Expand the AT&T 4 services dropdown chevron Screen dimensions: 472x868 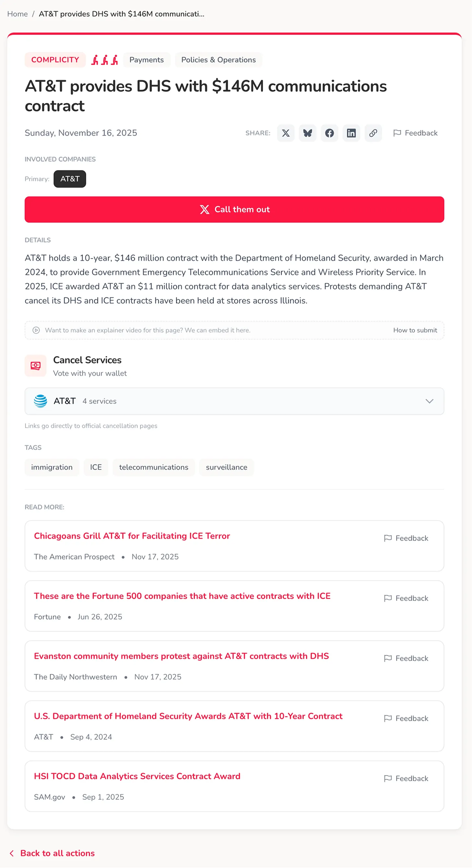tap(429, 401)
